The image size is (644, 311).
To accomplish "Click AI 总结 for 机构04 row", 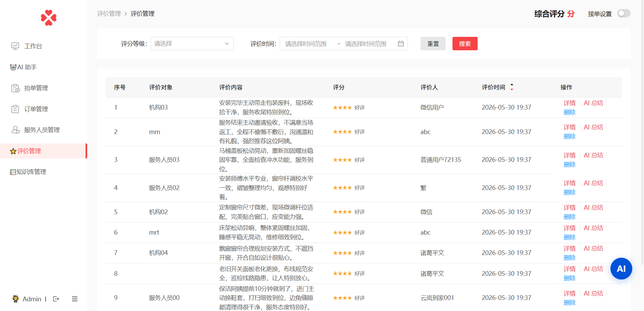I will [x=593, y=248].
